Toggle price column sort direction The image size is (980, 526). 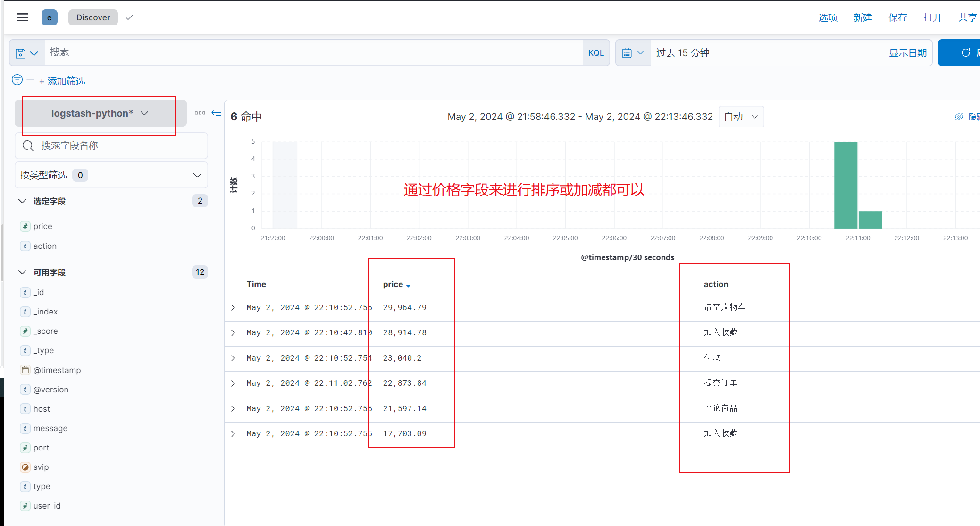(x=408, y=285)
